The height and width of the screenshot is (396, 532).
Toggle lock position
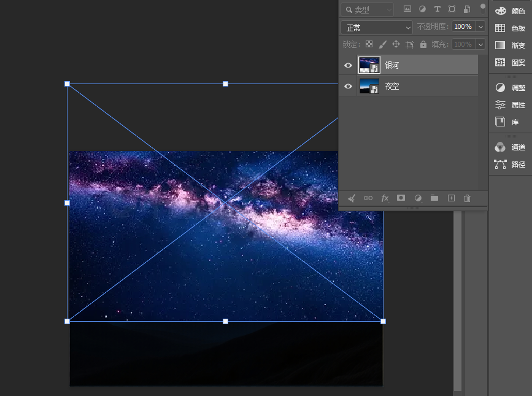click(396, 44)
